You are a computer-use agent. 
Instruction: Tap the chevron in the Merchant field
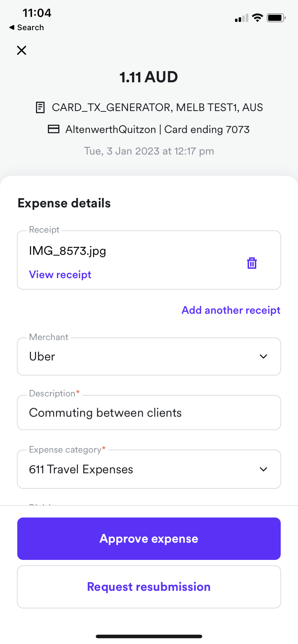pos(263,356)
